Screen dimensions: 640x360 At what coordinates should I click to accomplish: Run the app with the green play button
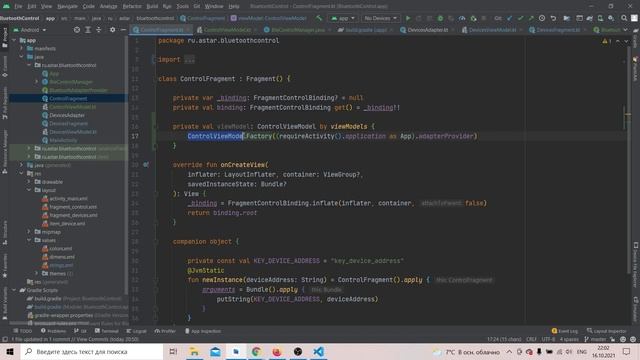407,18
